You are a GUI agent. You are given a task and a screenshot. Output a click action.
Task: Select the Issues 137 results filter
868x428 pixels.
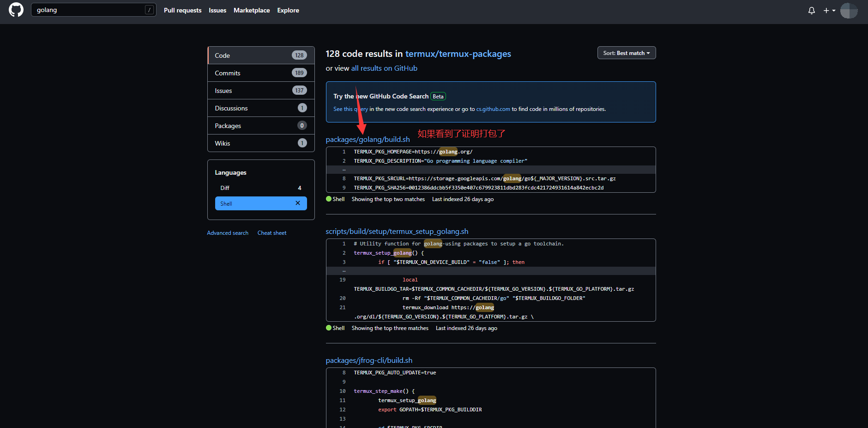click(261, 91)
